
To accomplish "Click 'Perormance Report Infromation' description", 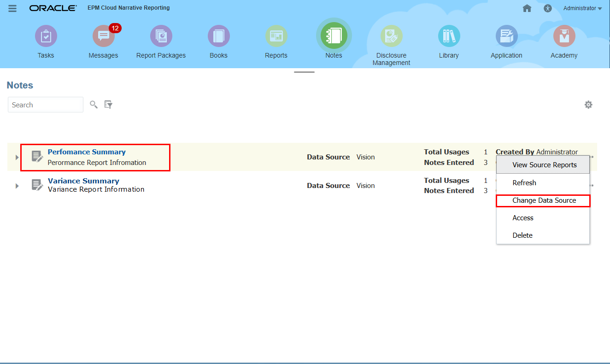I will 97,163.
